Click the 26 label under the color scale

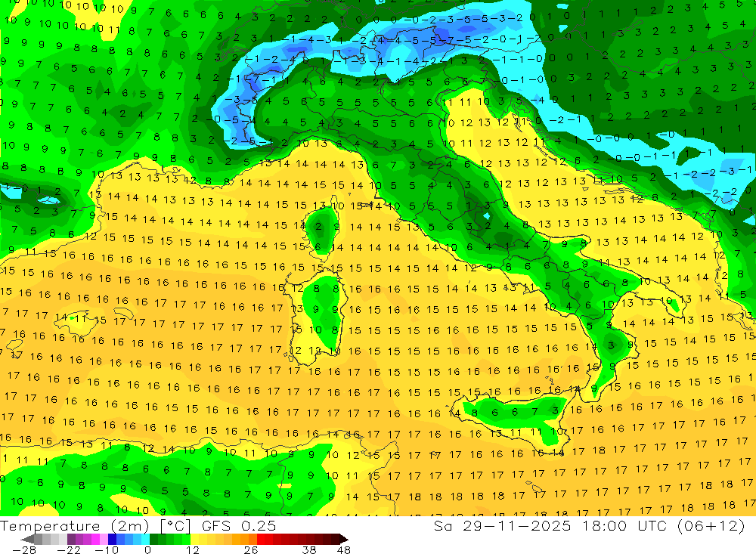250,549
